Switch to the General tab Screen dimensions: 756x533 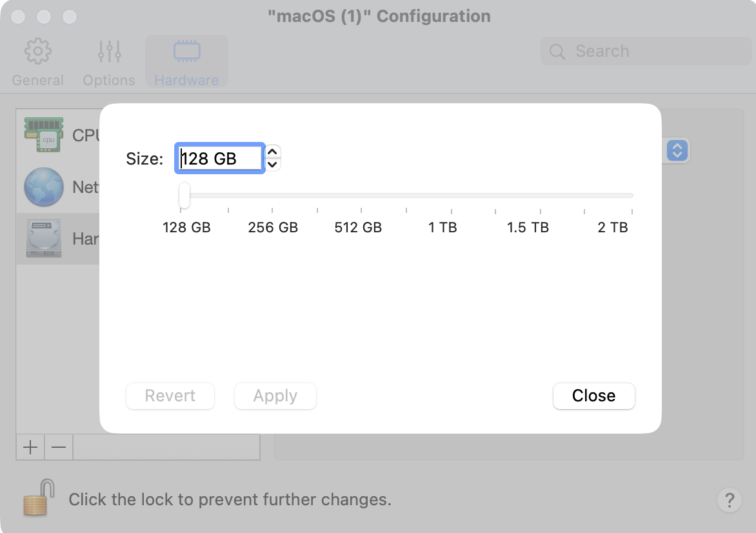coord(38,63)
